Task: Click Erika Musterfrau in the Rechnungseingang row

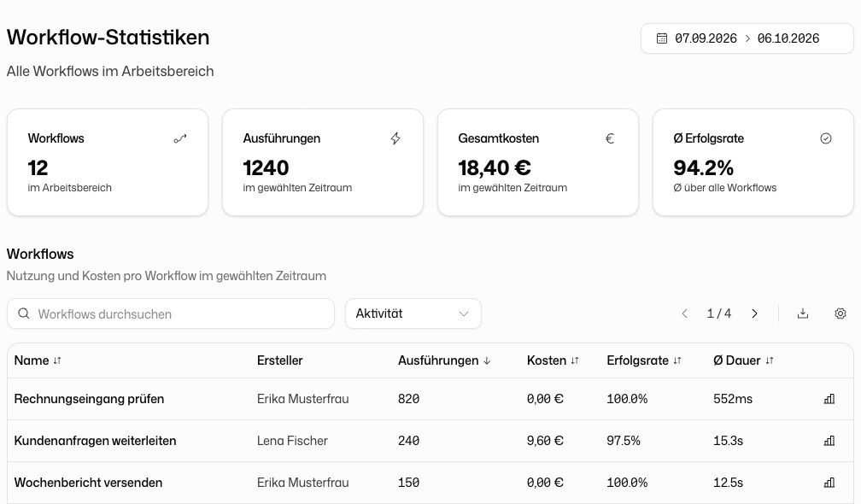Action: coord(302,399)
